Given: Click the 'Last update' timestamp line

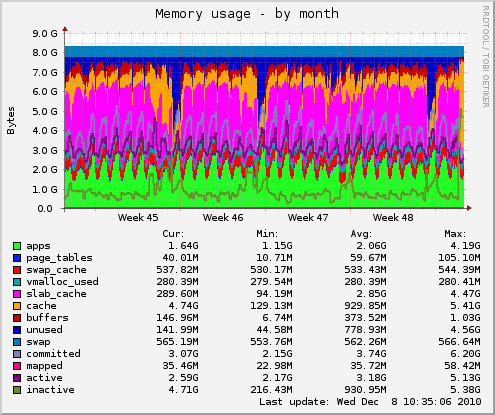Looking at the screenshot, I should coord(370,402).
